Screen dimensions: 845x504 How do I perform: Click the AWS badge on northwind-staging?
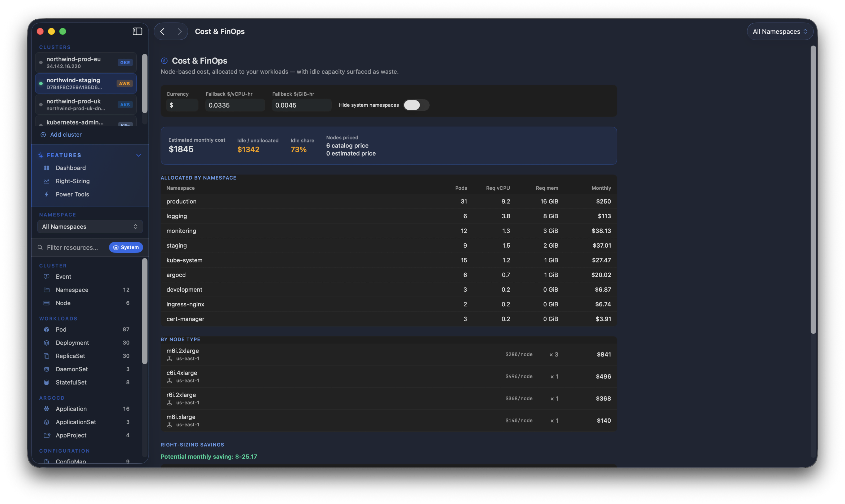coord(124,83)
